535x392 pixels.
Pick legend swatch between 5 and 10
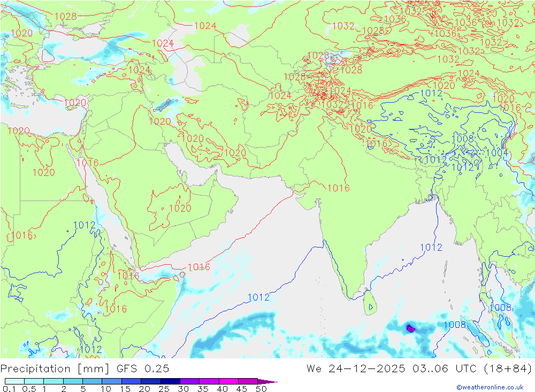92,381
